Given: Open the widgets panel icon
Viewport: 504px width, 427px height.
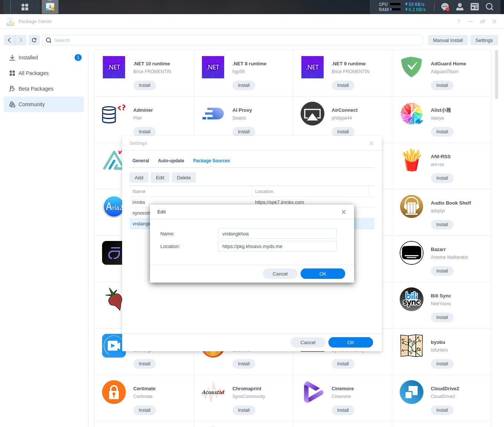Looking at the screenshot, I should pos(475,7).
